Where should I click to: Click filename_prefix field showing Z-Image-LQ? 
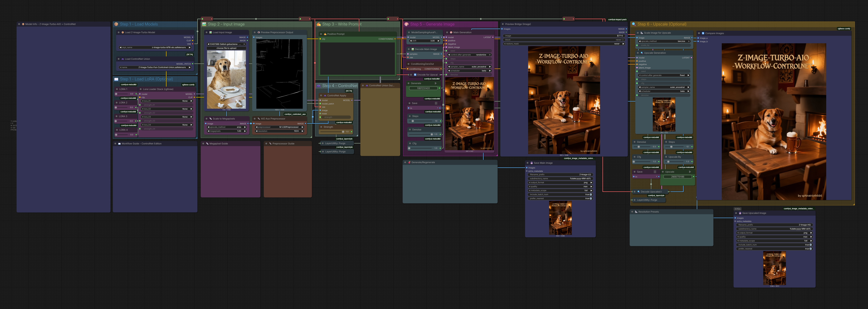tap(560, 174)
